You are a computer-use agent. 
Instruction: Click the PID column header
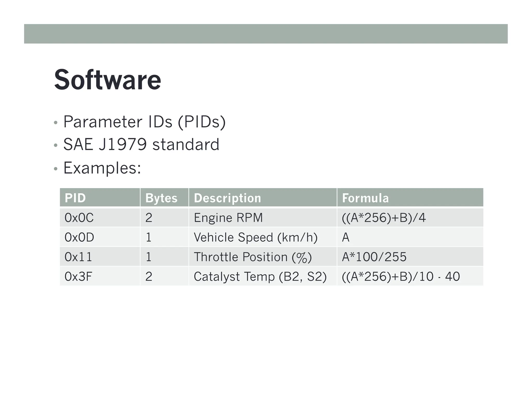click(75, 198)
